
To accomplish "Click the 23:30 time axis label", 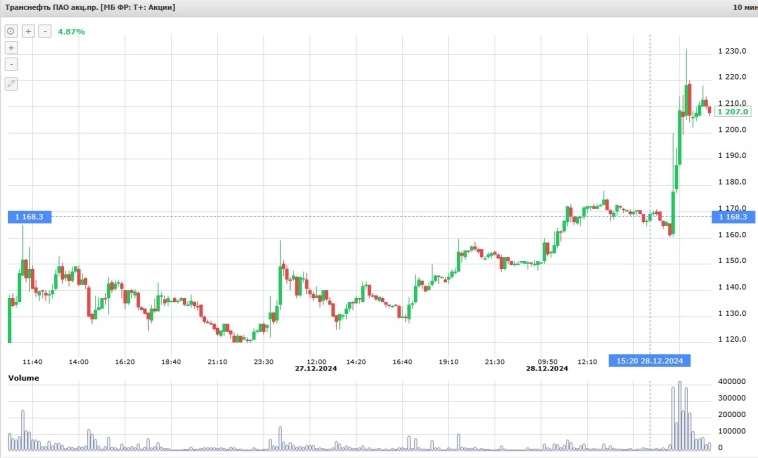I will coord(263,361).
